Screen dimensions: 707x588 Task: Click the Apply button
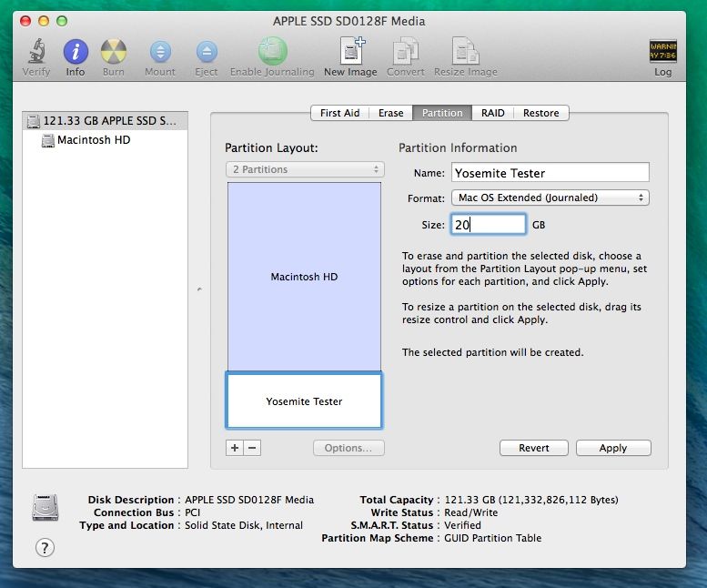click(612, 448)
